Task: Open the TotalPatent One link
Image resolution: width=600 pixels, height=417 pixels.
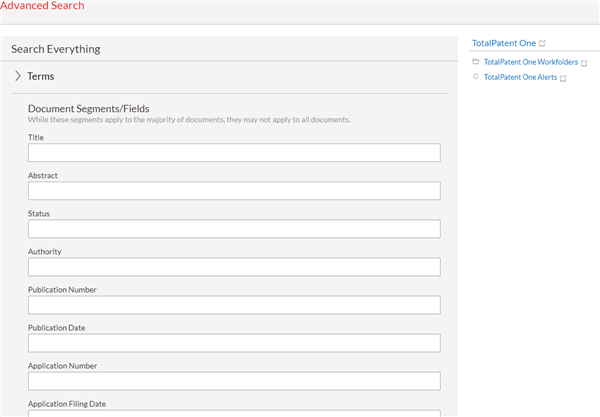Action: [x=504, y=43]
